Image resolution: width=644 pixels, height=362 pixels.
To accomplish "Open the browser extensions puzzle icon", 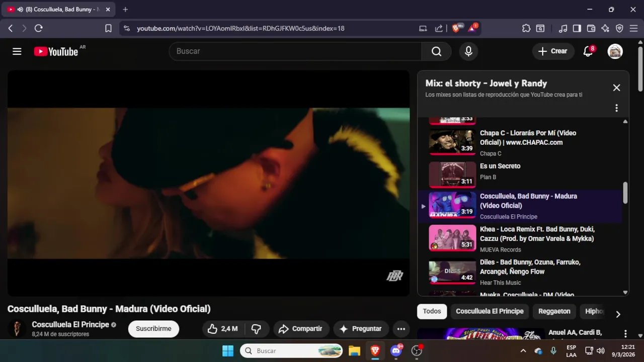I will tap(526, 29).
